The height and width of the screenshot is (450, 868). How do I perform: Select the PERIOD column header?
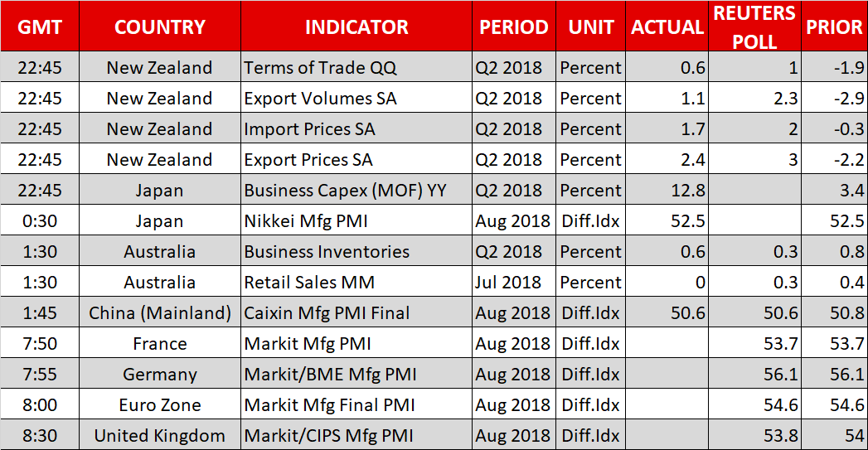click(514, 27)
